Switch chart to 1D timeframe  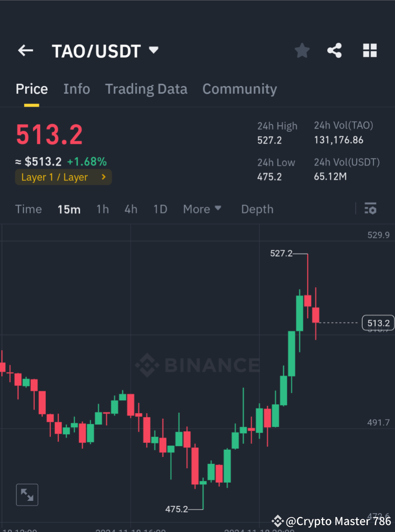point(160,209)
